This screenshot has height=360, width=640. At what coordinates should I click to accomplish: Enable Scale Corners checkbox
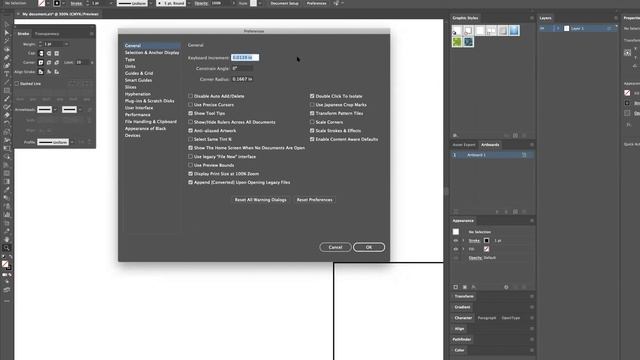(x=312, y=122)
